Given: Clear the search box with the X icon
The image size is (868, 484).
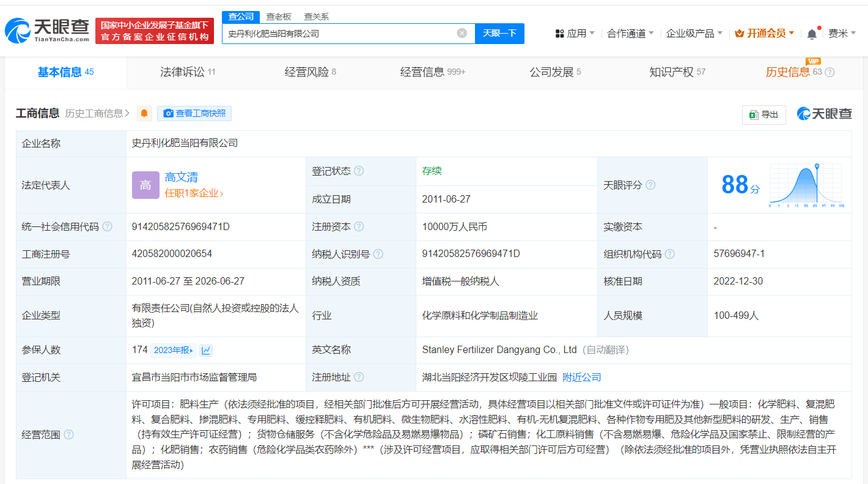Looking at the screenshot, I should click(x=462, y=33).
